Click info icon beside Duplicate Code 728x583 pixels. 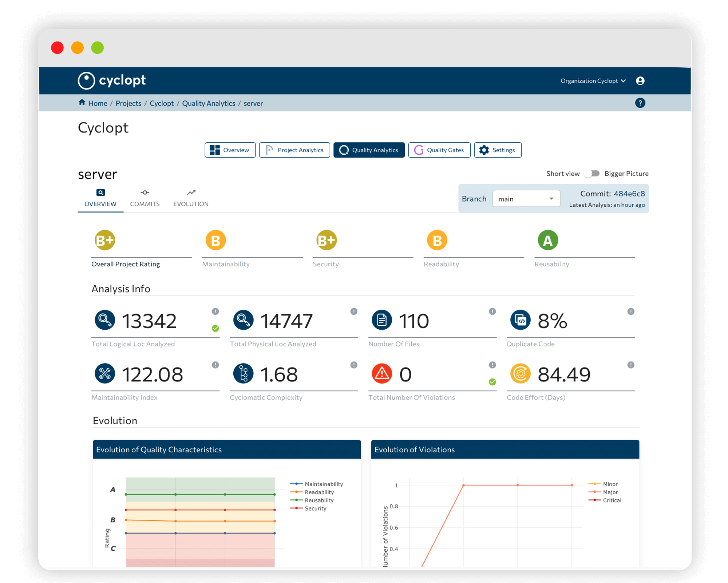point(630,312)
